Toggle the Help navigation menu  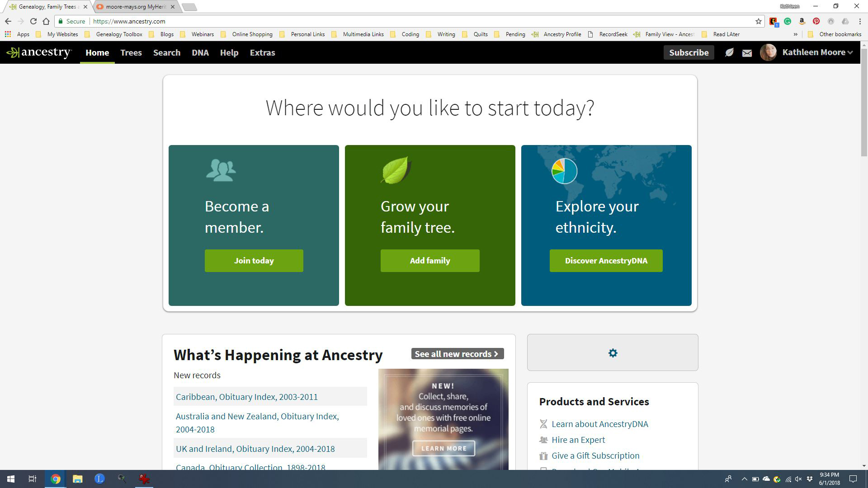pyautogui.click(x=229, y=52)
